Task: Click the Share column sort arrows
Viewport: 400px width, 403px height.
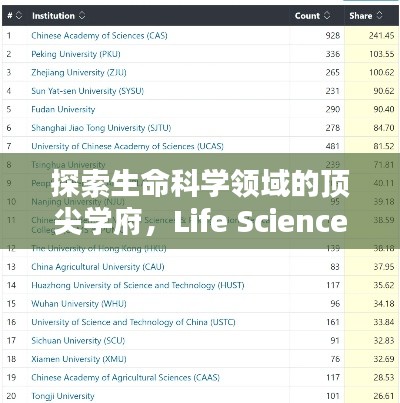Action: 379,15
